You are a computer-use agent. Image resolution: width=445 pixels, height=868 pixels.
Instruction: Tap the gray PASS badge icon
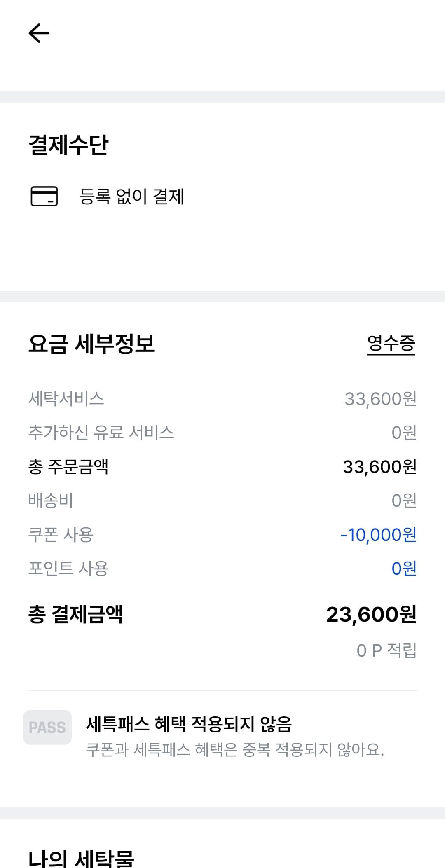tap(47, 727)
